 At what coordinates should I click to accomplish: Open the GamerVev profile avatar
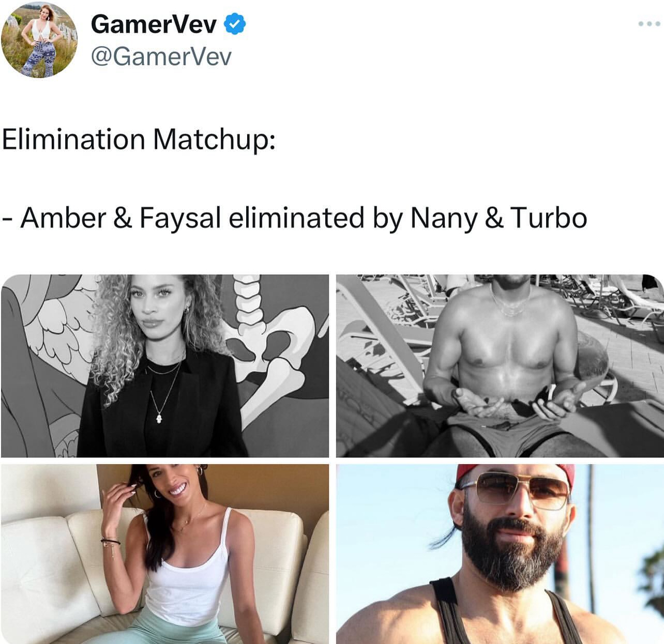[x=39, y=40]
